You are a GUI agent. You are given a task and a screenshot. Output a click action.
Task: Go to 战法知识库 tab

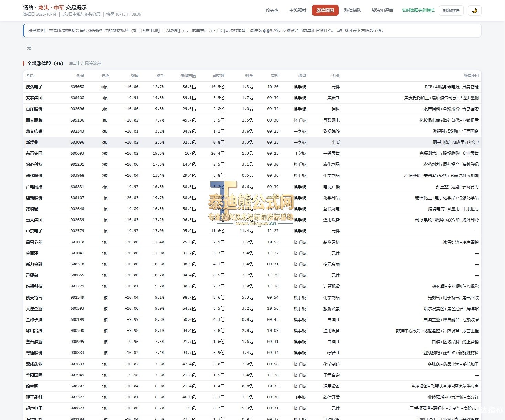coord(382,10)
